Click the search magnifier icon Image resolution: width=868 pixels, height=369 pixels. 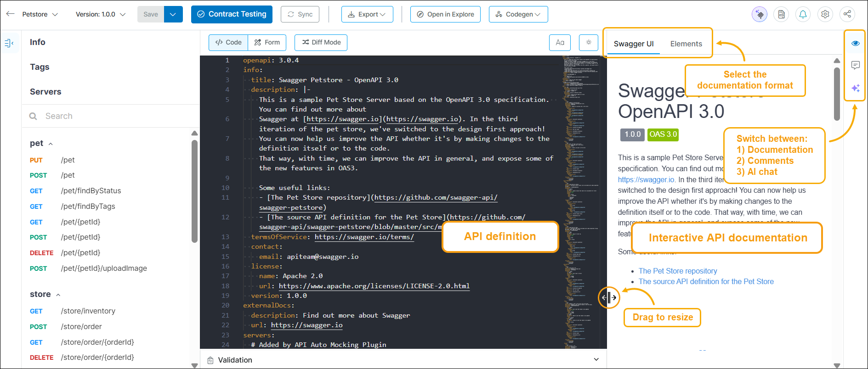(x=33, y=116)
